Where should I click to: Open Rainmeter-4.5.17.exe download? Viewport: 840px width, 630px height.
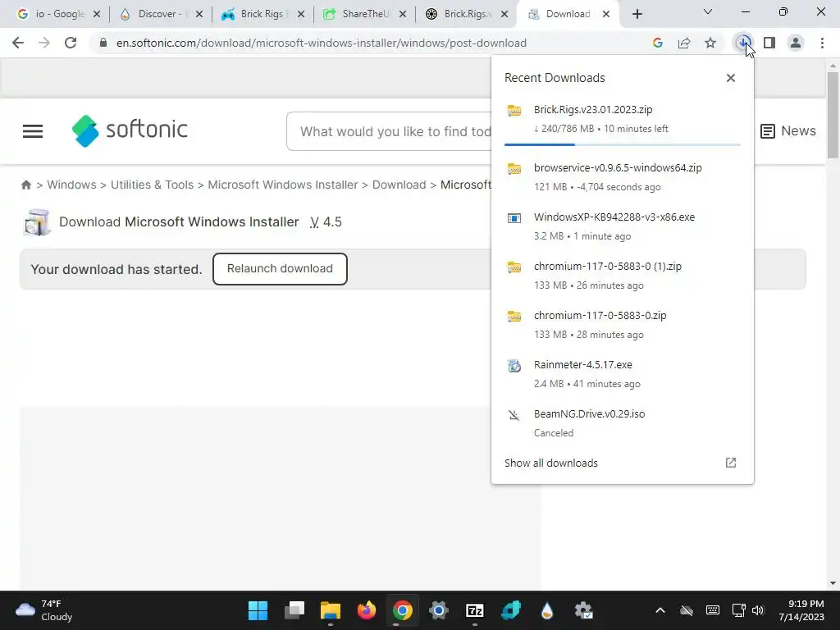point(623,374)
